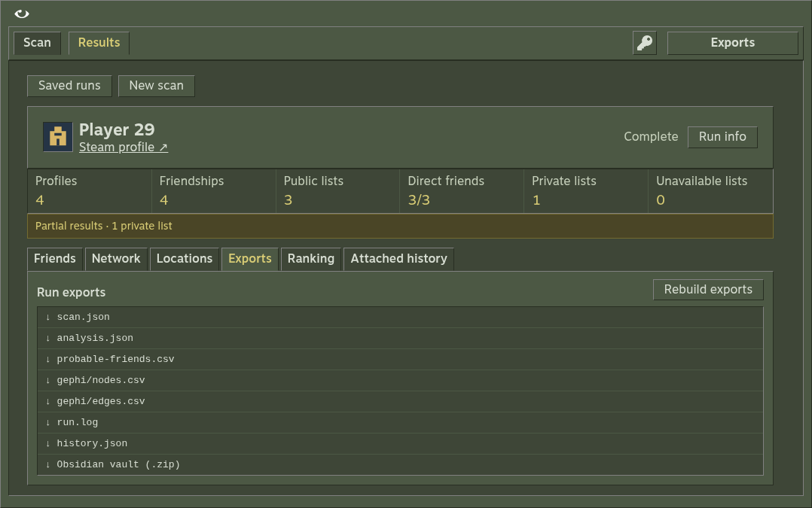Click the top Exports button

click(x=732, y=43)
